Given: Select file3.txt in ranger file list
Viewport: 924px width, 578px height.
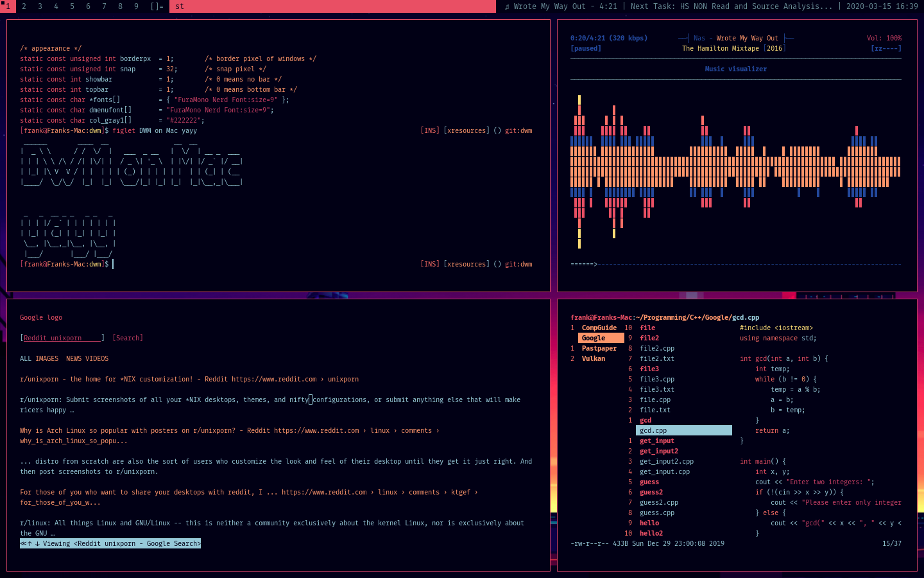Looking at the screenshot, I should click(x=657, y=389).
